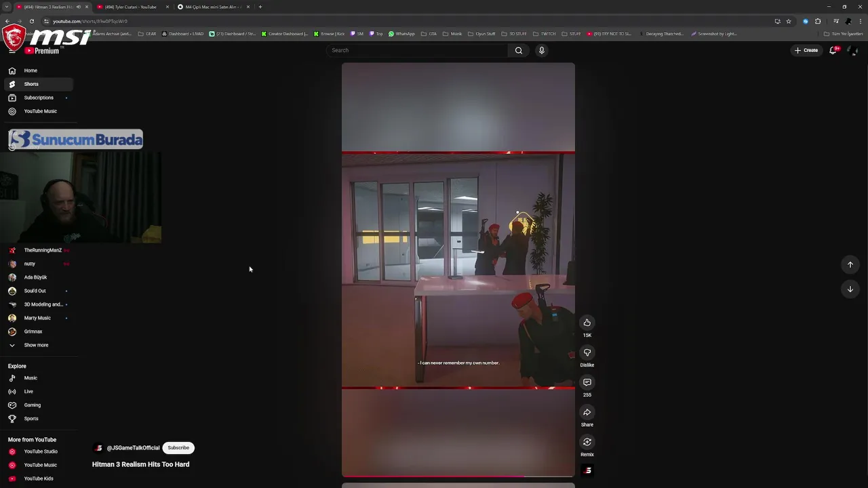Reload the page in Chrome
This screenshot has height=488, width=868.
31,21
